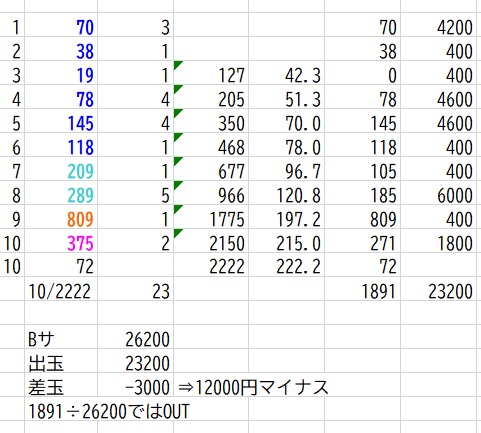Click the 1891÷26200ではOUT note cell
The image size is (481, 433).
(109, 412)
